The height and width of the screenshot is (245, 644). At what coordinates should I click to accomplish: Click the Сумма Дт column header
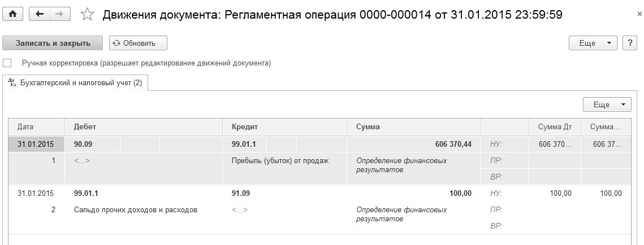[x=555, y=127]
